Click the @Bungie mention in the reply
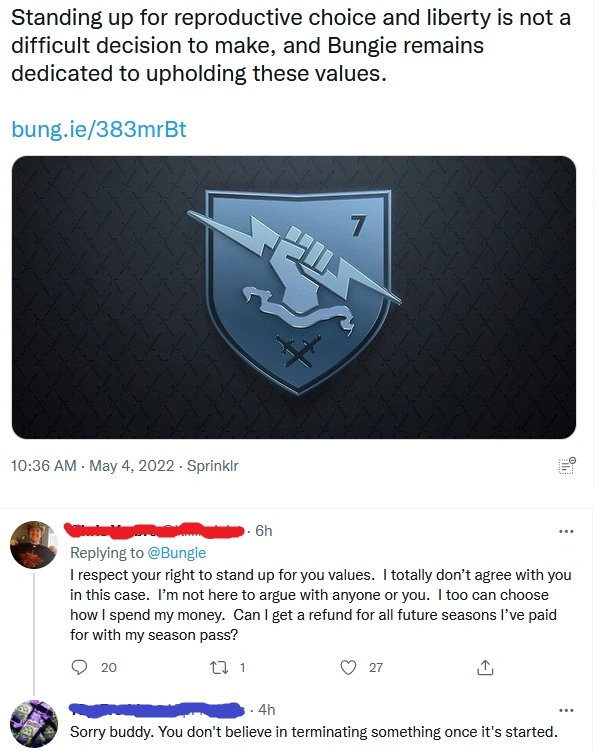 (177, 553)
